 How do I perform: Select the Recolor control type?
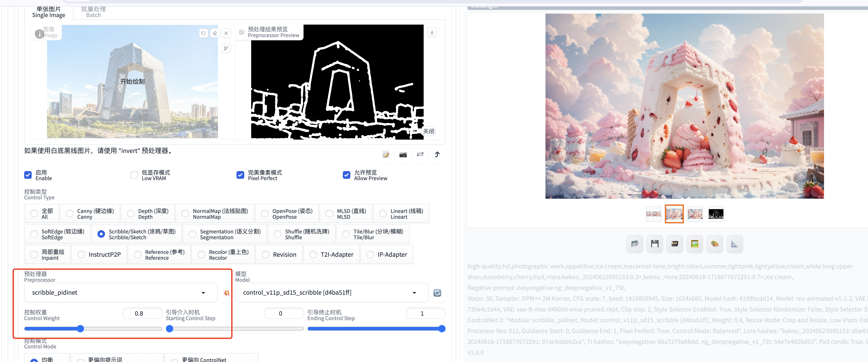223,255
